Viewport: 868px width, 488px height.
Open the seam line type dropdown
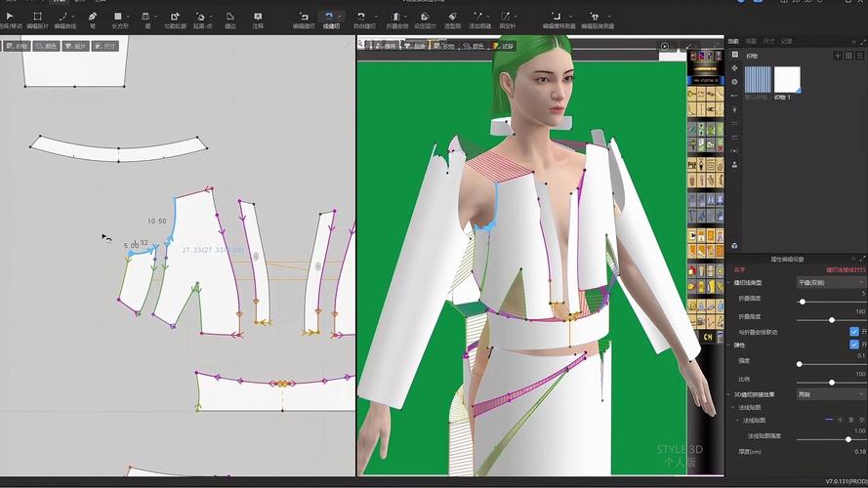(x=831, y=282)
